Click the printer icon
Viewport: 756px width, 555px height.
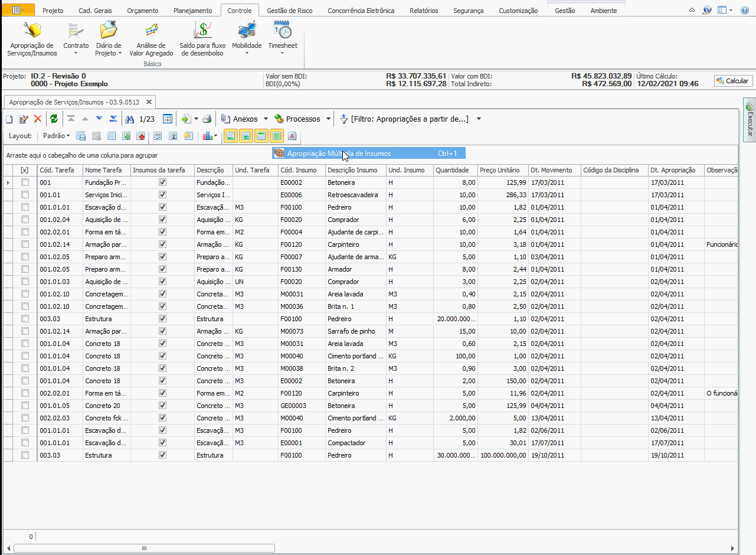coord(207,119)
